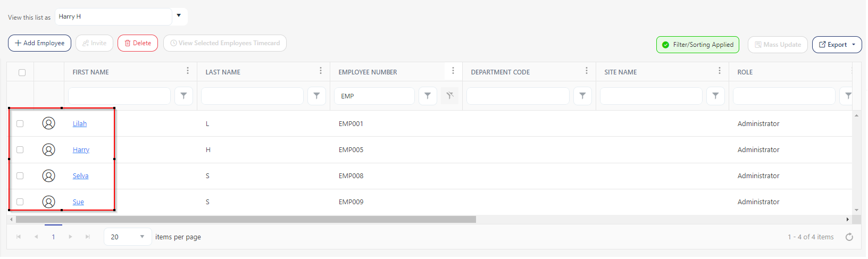Click the Site Name filter text box
The width and height of the screenshot is (868, 259).
click(650, 96)
